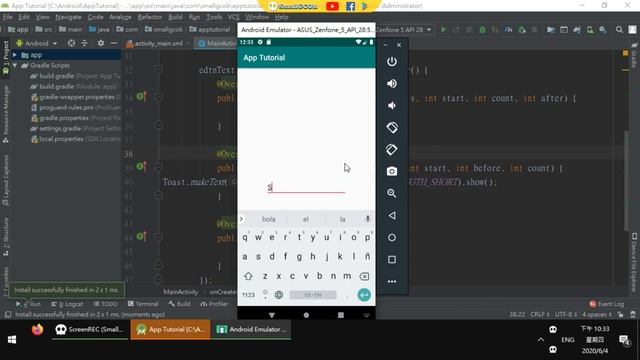Expand the app module tree node
Image resolution: width=640 pixels, height=360 pixels.
[15, 55]
